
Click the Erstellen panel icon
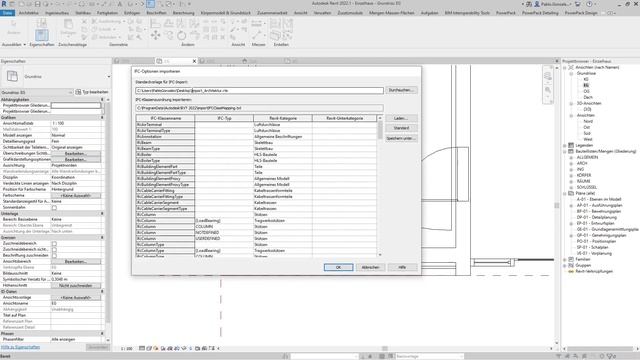point(276,36)
